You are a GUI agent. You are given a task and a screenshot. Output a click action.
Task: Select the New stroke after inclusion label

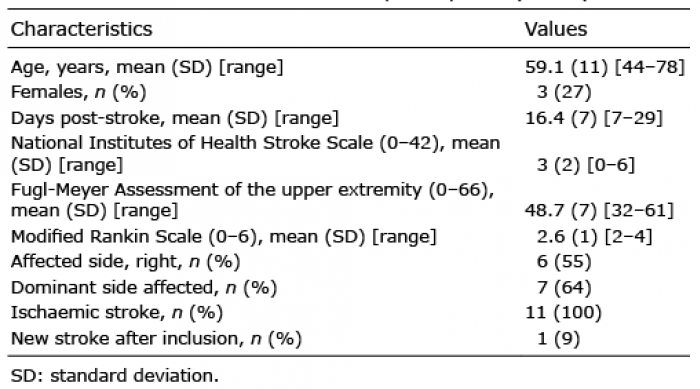(156, 339)
